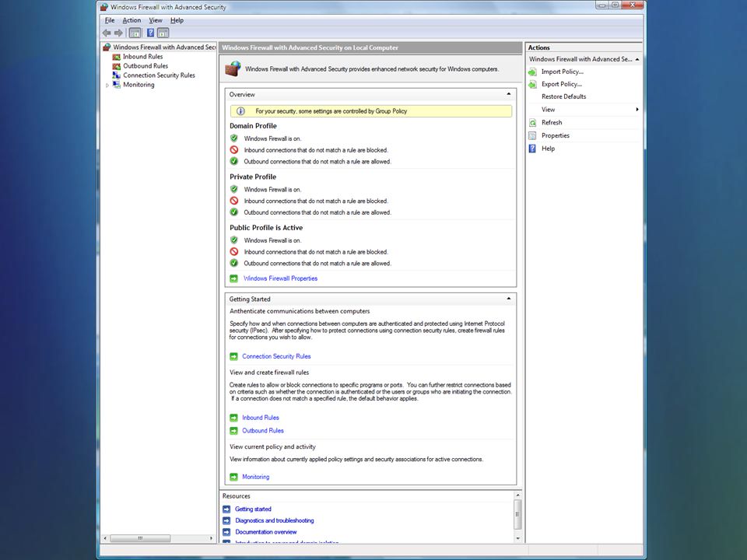Collapse the Getting Started section
The height and width of the screenshot is (560, 747).
tap(509, 299)
